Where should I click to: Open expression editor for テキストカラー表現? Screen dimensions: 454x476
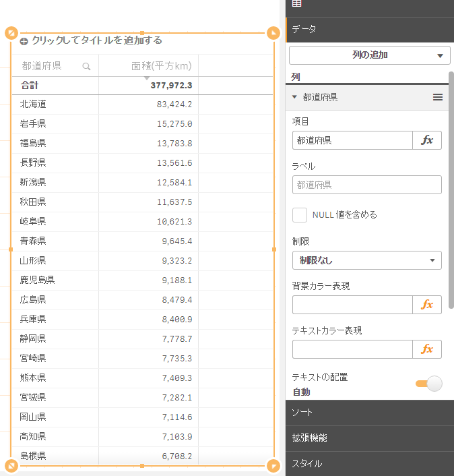point(426,349)
